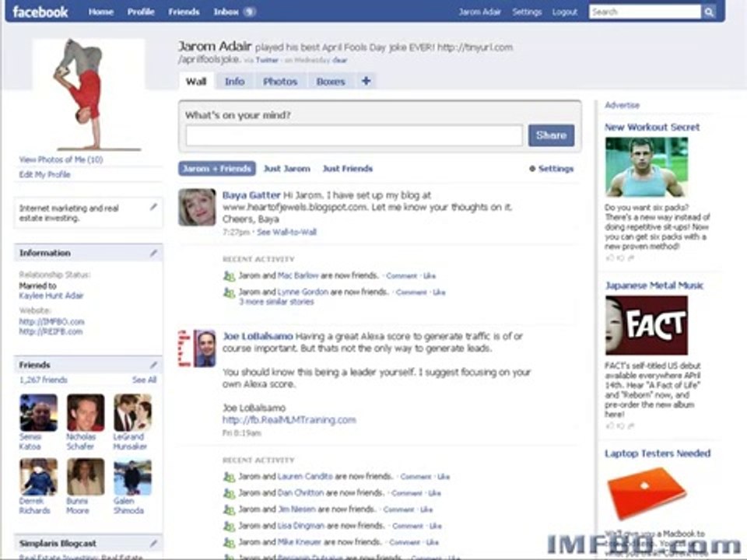
Task: Click the New Workout Secret ad image
Action: coord(647,167)
